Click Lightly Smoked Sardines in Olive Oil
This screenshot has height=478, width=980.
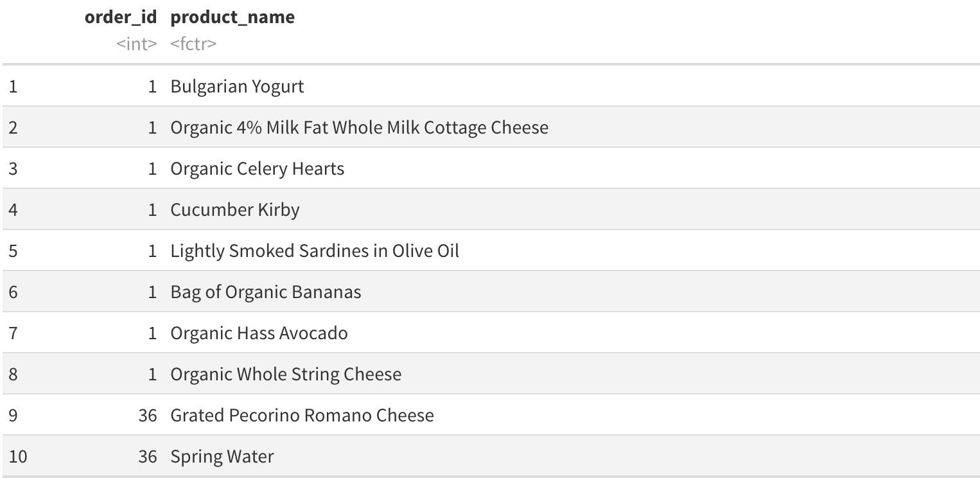(x=315, y=251)
